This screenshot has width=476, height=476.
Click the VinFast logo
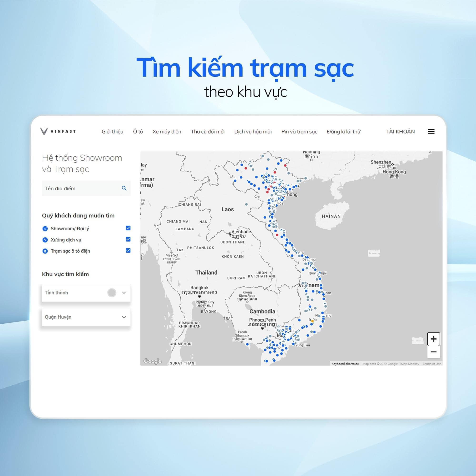pyautogui.click(x=58, y=131)
